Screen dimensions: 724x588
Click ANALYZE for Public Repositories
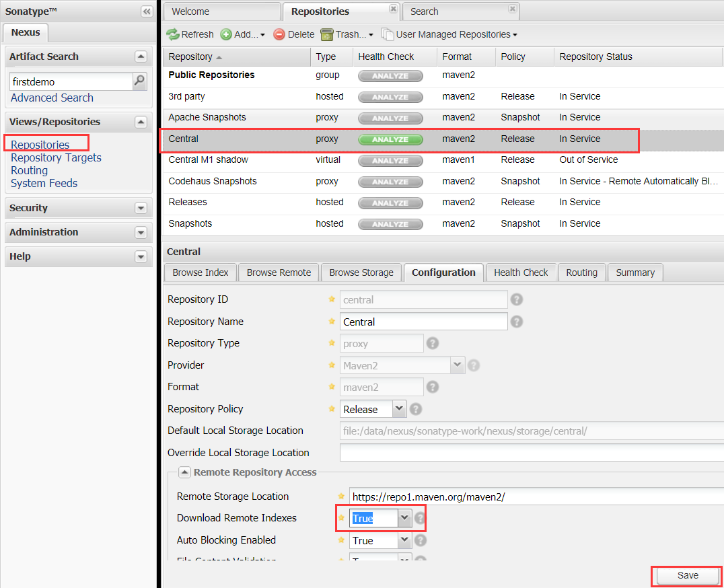point(390,76)
